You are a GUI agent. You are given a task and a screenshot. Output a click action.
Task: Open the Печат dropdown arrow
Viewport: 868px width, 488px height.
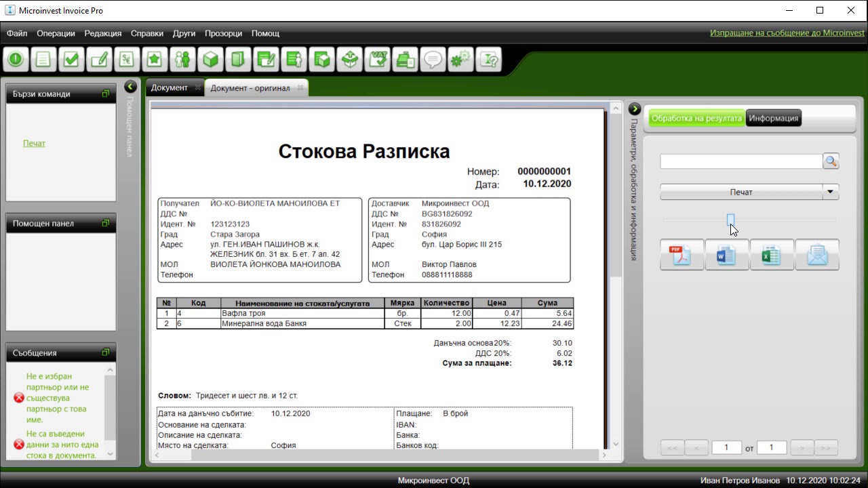click(x=830, y=192)
